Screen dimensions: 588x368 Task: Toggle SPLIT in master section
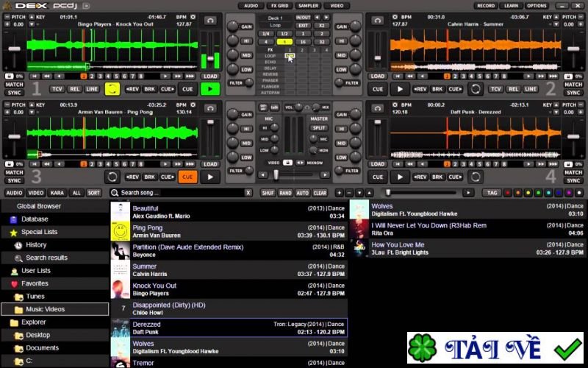click(319, 127)
